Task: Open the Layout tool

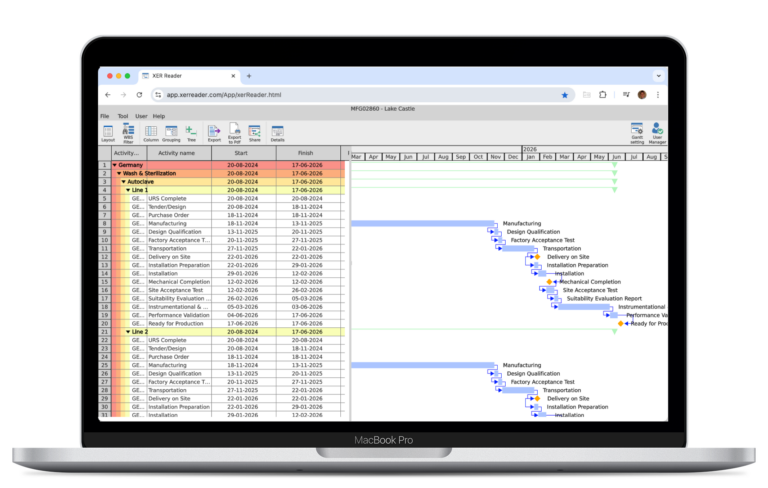Action: click(107, 132)
